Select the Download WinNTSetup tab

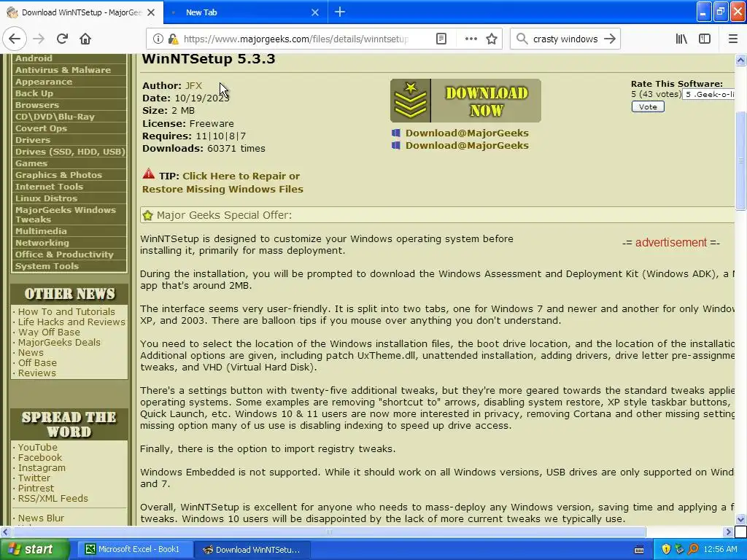click(x=82, y=12)
